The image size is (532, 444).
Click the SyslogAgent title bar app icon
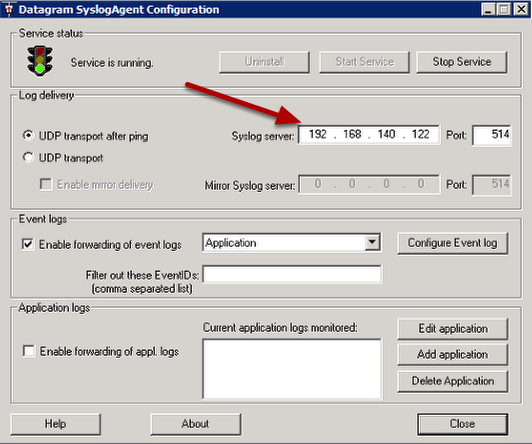9,9
